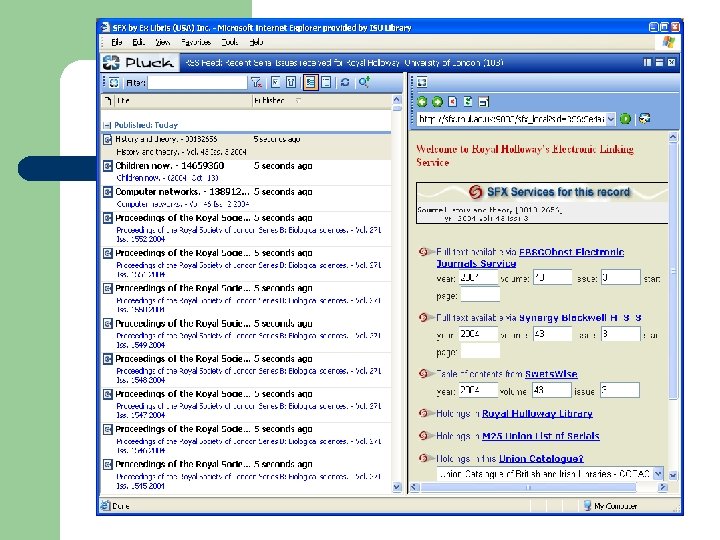The width and height of the screenshot is (720, 540).
Task: Open the Union Catalogue? link
Action: coord(541,458)
